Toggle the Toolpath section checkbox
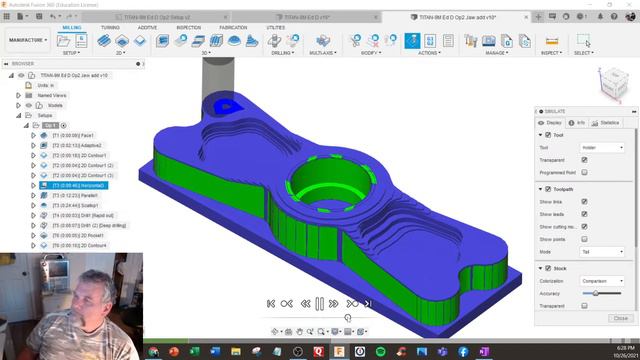 pos(548,189)
